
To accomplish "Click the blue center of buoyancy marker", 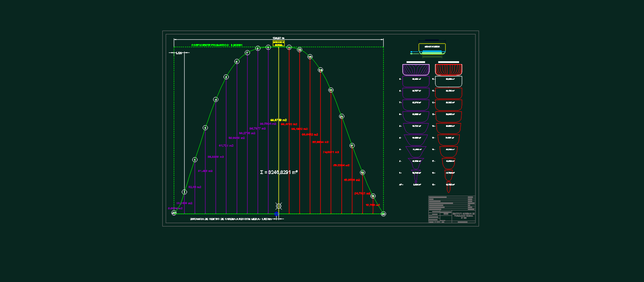I will click(x=277, y=214).
